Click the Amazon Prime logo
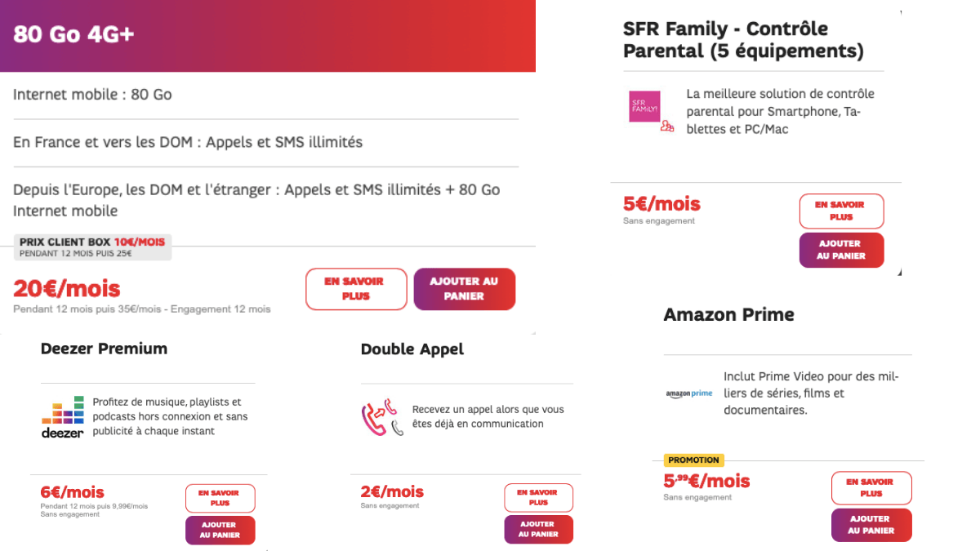This screenshot has height=551, width=980. click(689, 393)
